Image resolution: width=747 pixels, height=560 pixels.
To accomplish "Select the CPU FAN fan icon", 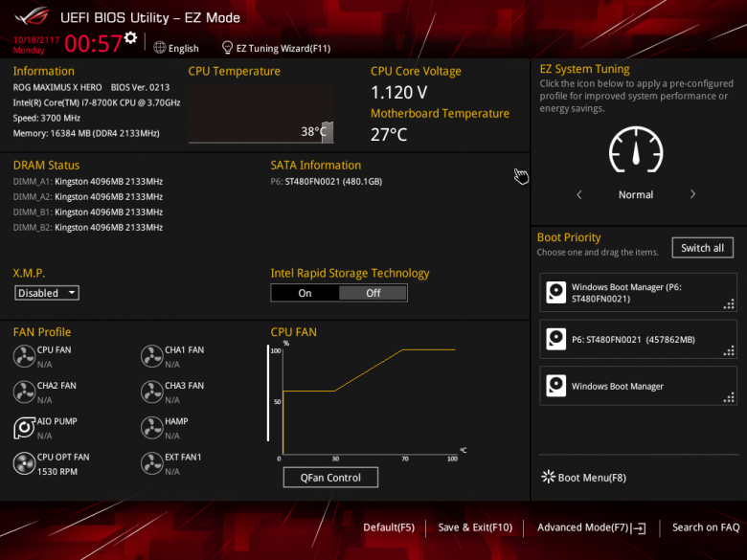I will click(x=24, y=356).
